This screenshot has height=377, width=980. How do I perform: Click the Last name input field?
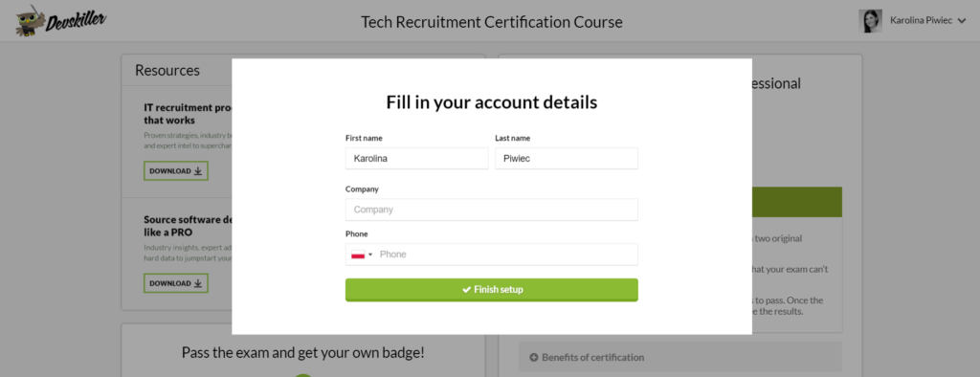(567, 159)
